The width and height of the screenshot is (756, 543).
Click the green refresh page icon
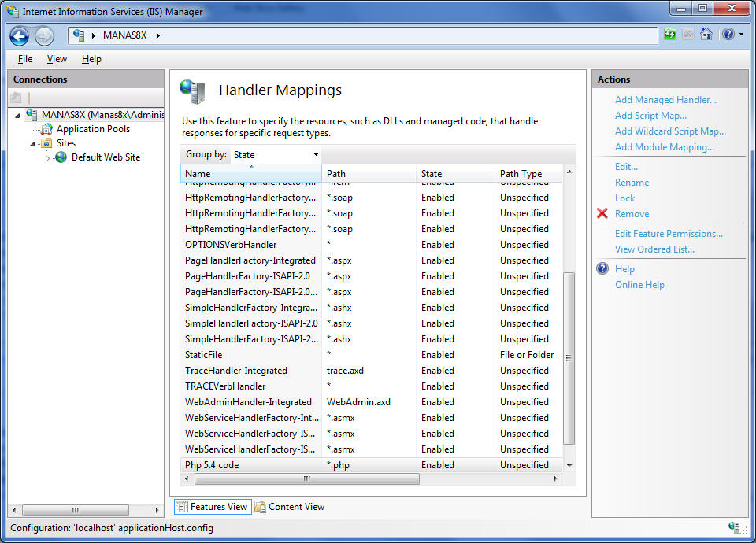[x=669, y=34]
